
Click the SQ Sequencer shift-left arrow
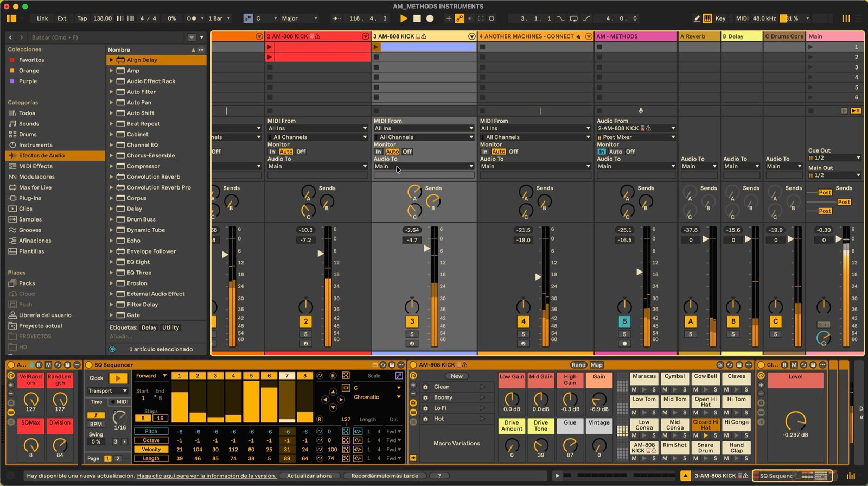324,400
